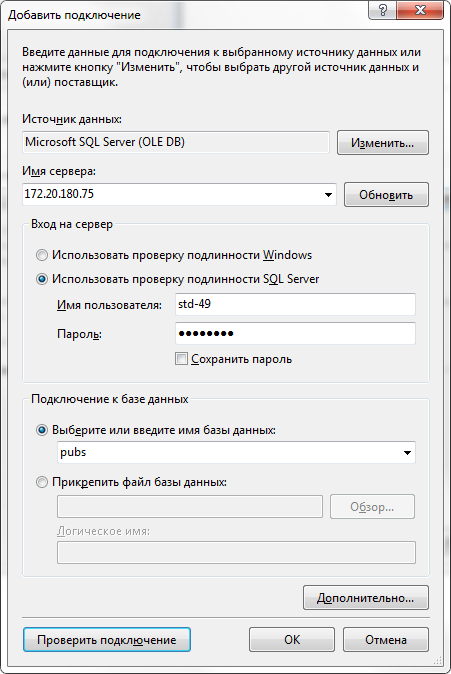
Task: Enable the Сохранить пароль checkbox
Action: [181, 358]
